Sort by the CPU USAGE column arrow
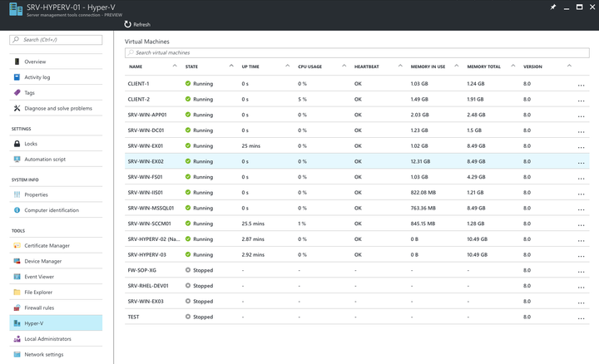The width and height of the screenshot is (599, 364). pos(344,66)
